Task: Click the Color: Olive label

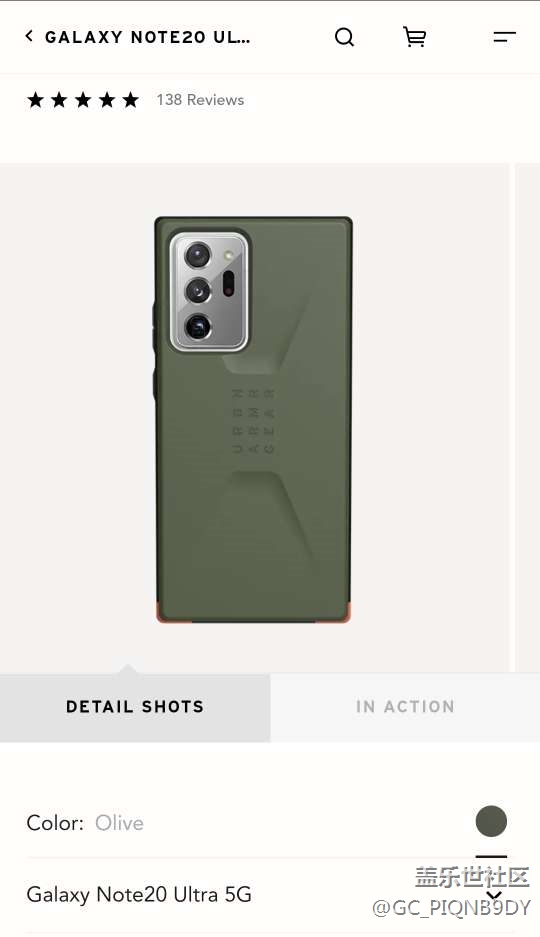Action: (x=85, y=823)
